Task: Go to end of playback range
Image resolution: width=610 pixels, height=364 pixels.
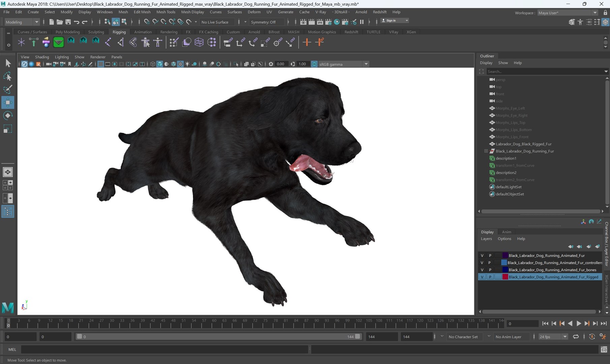Action: 604,323
